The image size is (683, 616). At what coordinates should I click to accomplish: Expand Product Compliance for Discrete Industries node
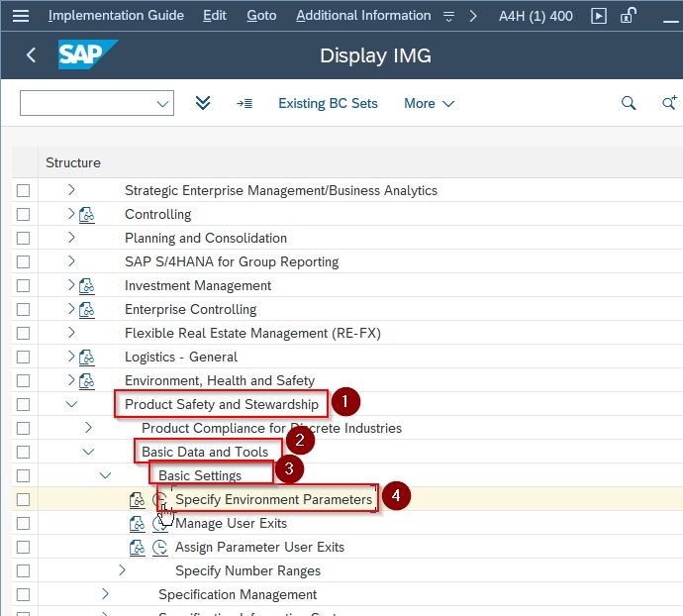pyautogui.click(x=88, y=427)
